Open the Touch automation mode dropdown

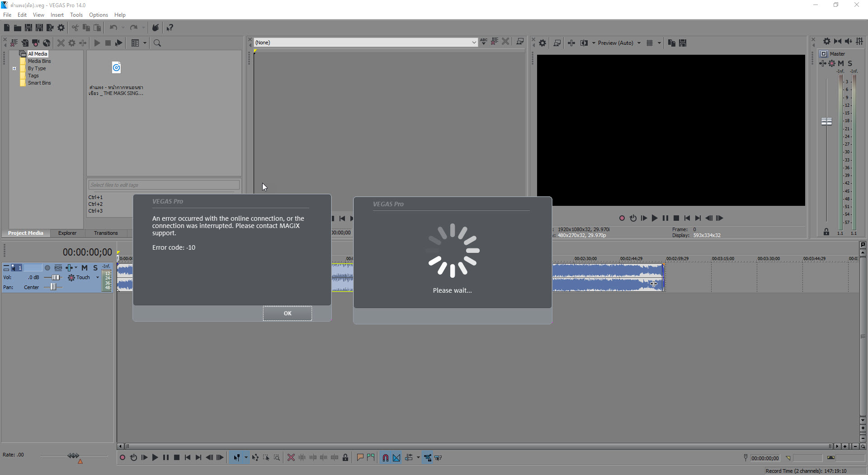point(98,277)
